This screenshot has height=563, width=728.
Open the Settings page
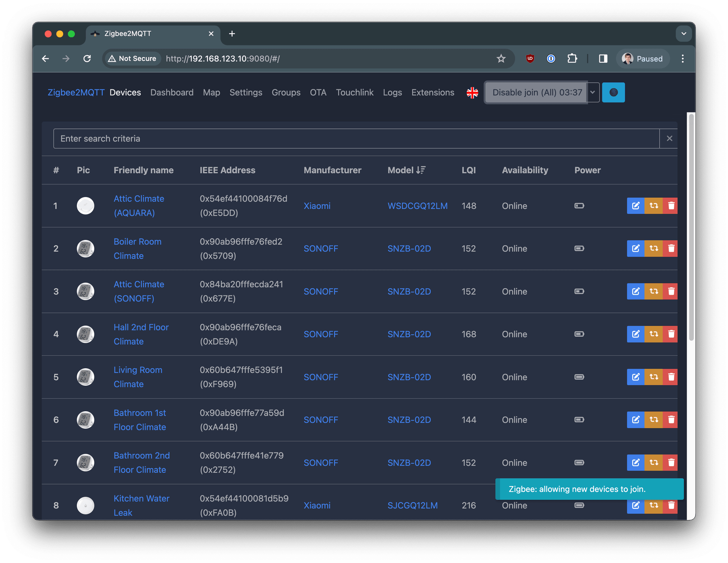pos(245,92)
